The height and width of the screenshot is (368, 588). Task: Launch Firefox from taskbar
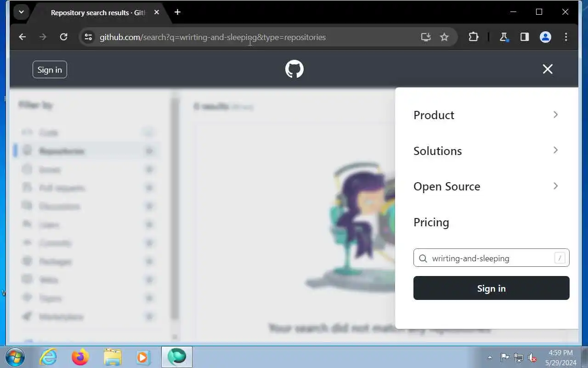80,357
